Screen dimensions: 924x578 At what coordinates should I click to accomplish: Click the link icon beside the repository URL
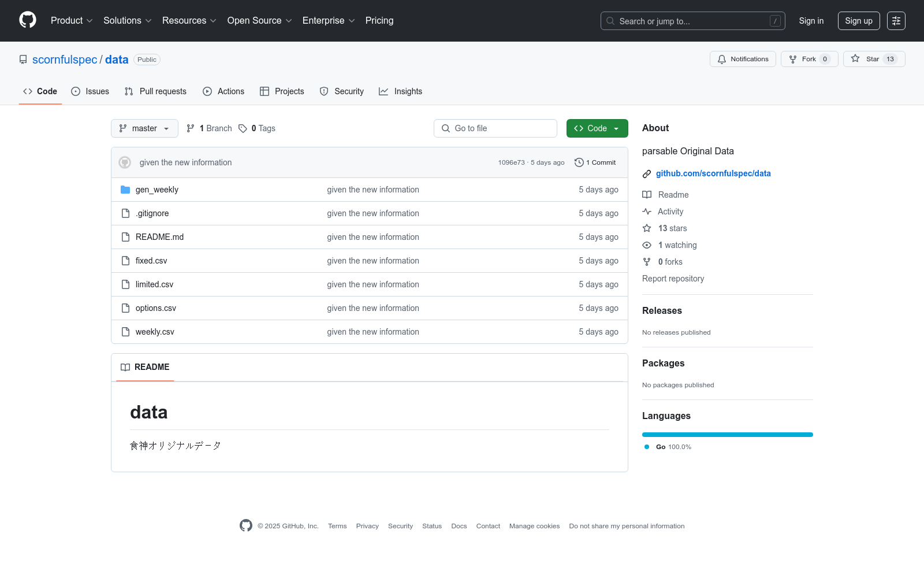[647, 174]
